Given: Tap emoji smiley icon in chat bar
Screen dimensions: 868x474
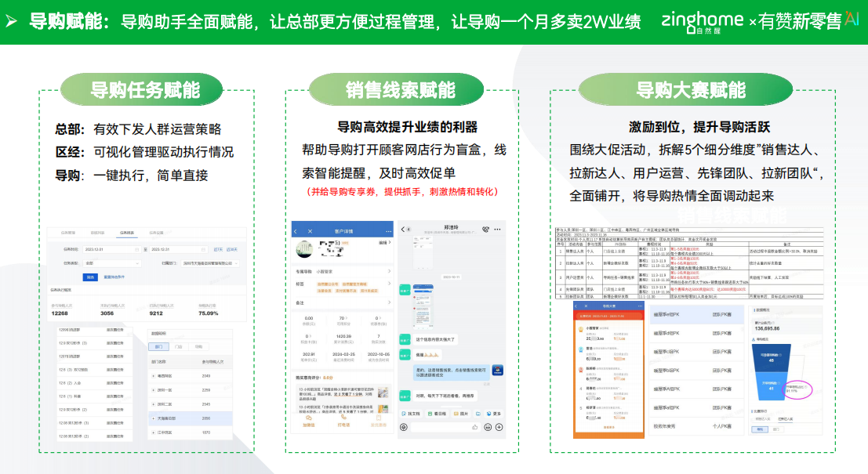Looking at the screenshot, I should [488, 427].
